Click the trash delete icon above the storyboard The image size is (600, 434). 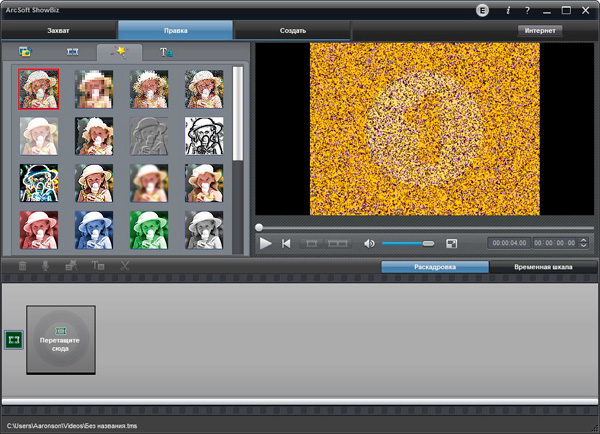(23, 266)
